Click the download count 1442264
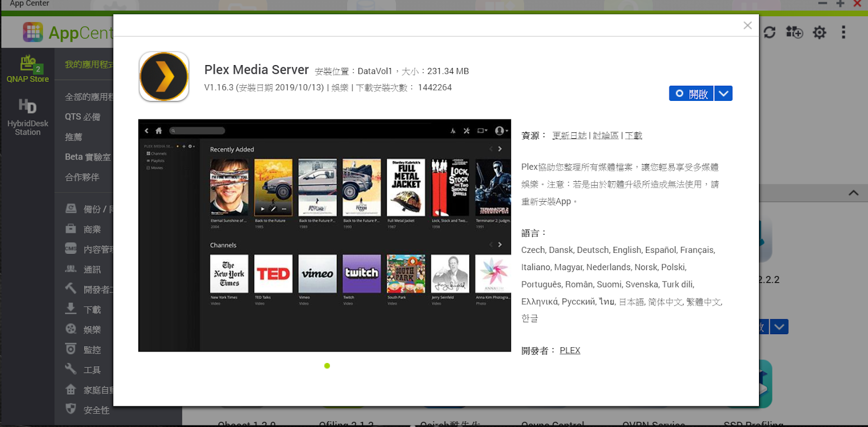 (x=435, y=87)
